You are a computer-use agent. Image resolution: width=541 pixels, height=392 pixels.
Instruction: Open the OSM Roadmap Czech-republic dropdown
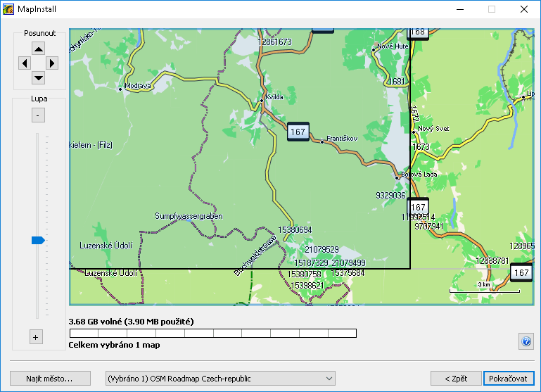click(x=220, y=379)
